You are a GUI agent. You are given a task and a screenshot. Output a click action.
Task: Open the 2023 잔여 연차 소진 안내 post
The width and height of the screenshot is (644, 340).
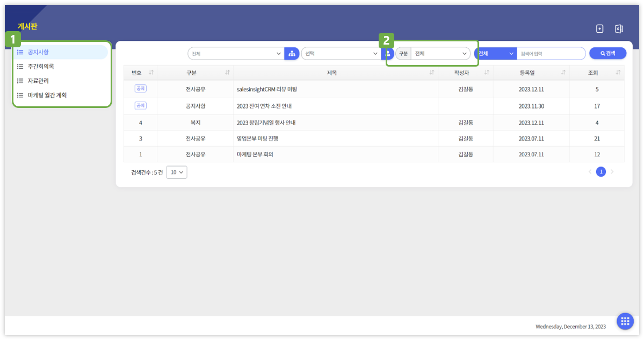tap(264, 106)
